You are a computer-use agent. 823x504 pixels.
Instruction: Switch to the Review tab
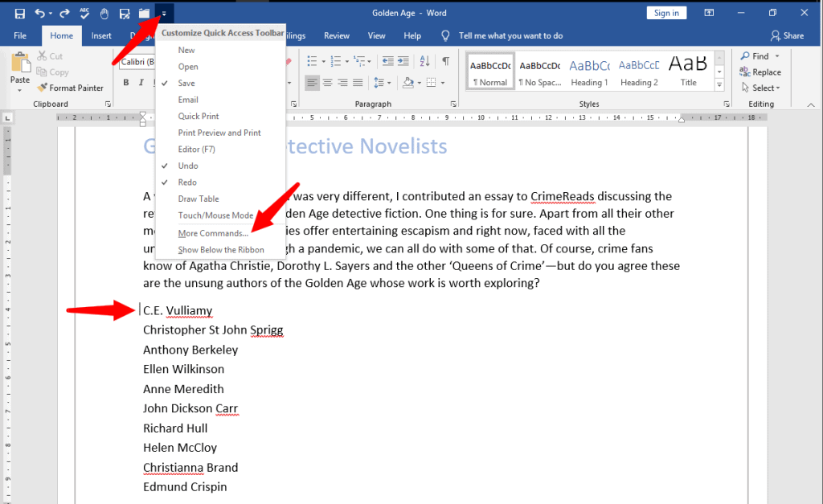point(337,35)
